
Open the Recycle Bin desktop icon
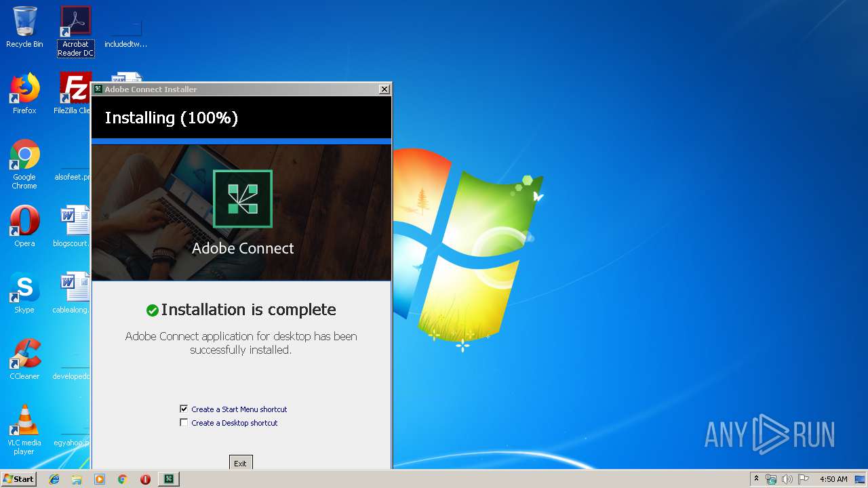click(24, 28)
